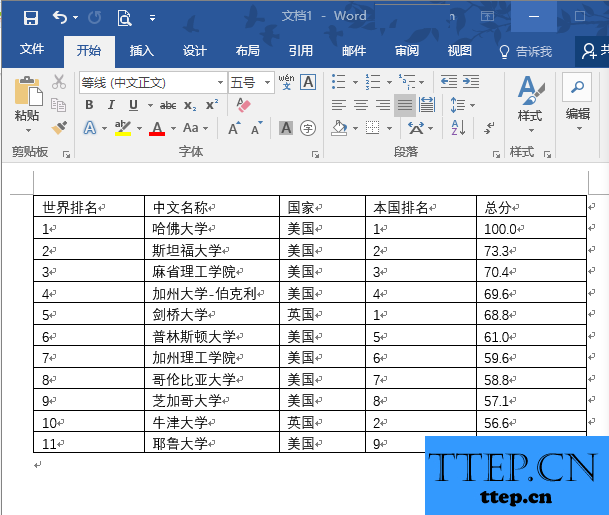
Task: Apply character shading with gray A icon
Action: point(286,128)
